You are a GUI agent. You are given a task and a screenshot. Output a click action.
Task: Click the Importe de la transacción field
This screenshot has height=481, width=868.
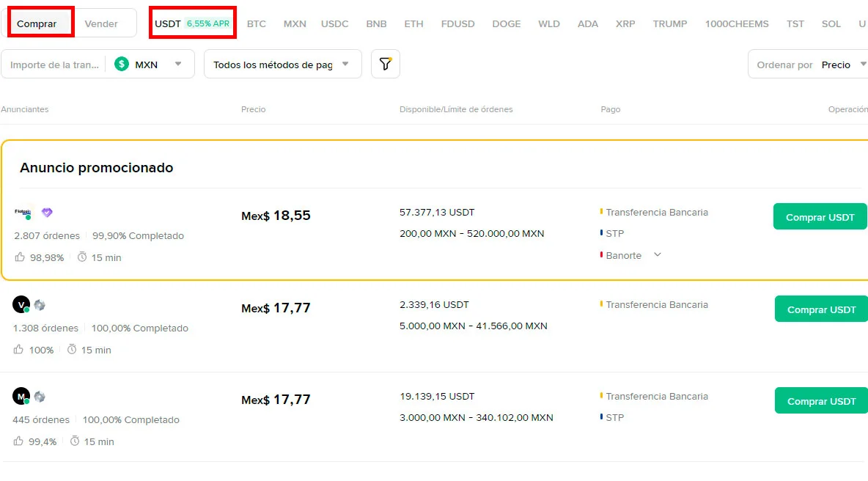pyautogui.click(x=54, y=65)
